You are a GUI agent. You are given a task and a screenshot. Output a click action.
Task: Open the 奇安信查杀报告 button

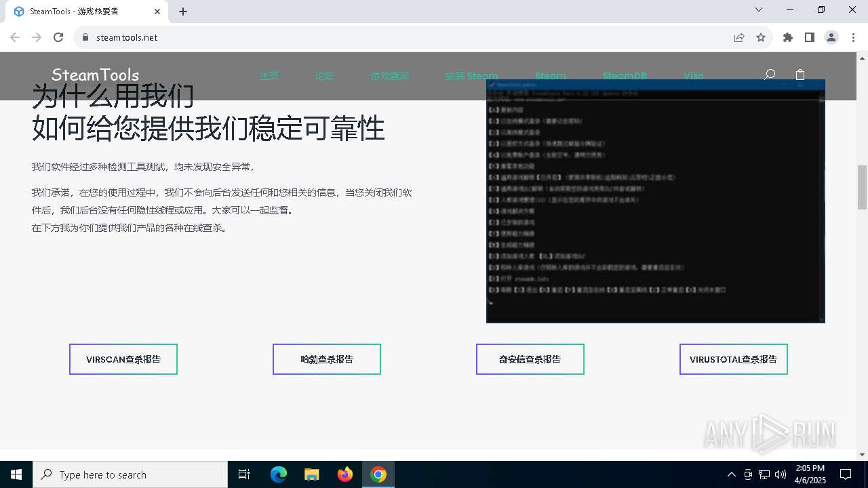click(530, 359)
